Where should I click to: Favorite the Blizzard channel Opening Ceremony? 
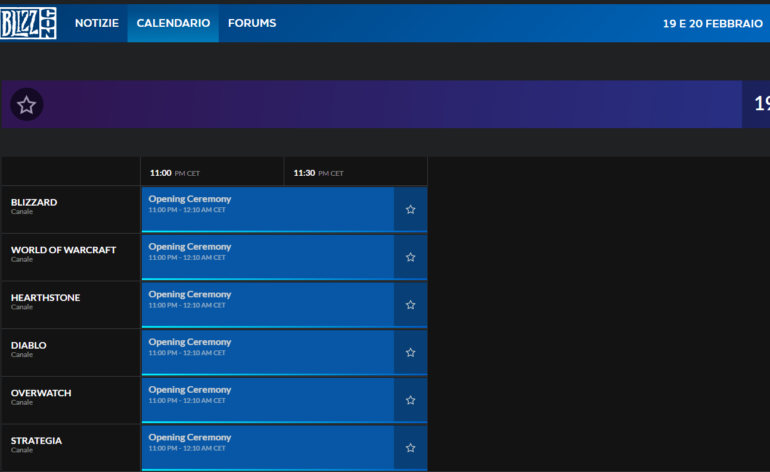click(410, 209)
